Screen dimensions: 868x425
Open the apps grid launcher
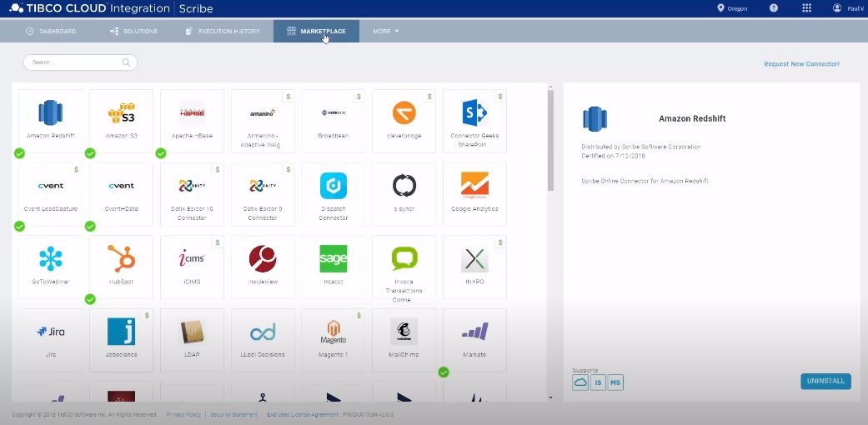click(806, 7)
